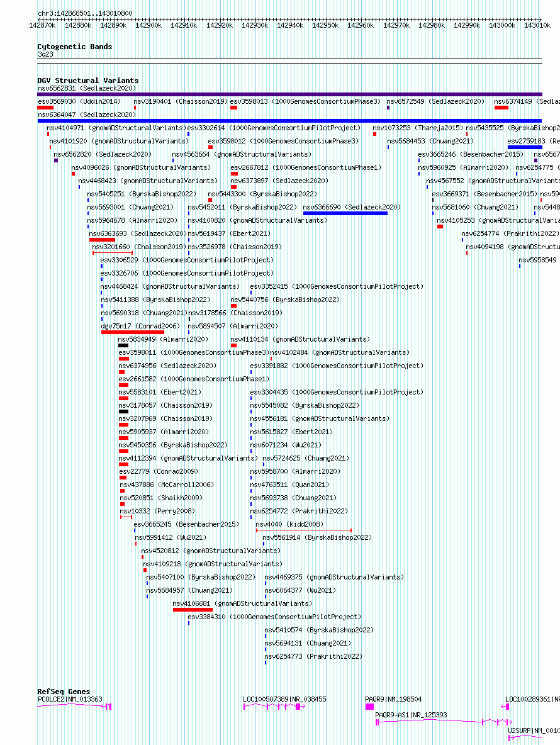
Task: Select nsv520851 (Shaikh2009) label
Action: [x=161, y=498]
